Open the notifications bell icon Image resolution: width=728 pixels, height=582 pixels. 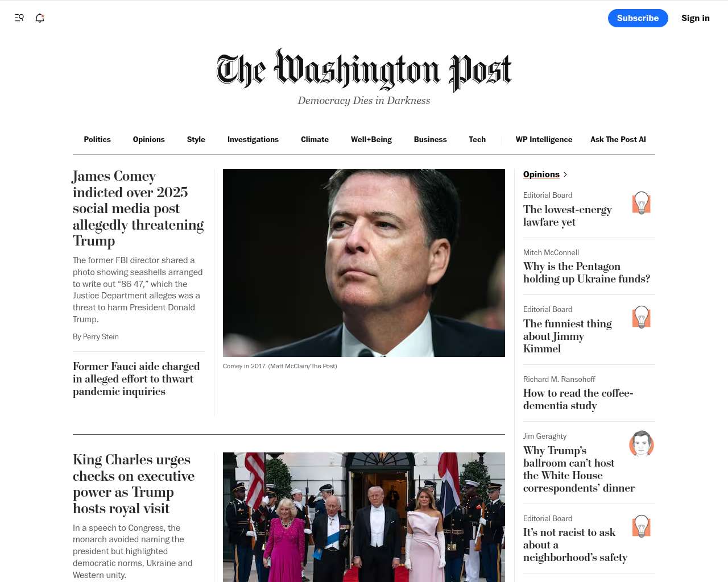click(40, 18)
